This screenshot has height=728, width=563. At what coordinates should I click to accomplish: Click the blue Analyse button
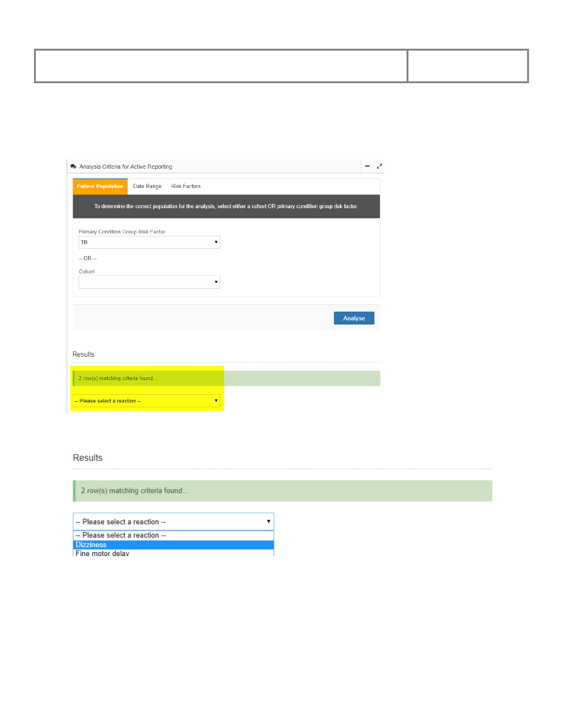click(x=354, y=318)
